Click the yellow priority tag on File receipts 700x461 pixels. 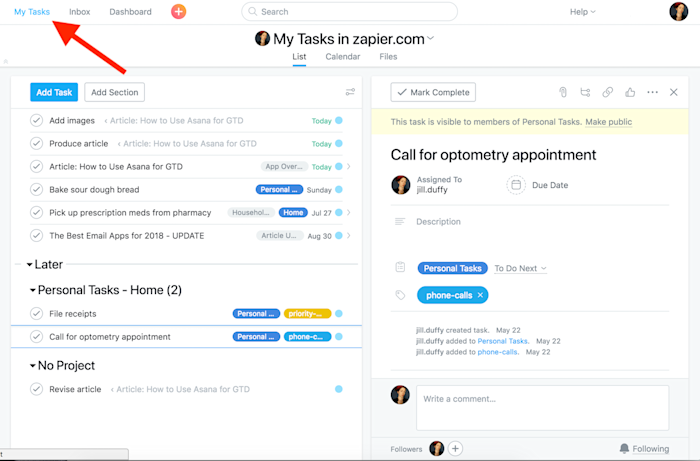click(x=307, y=314)
